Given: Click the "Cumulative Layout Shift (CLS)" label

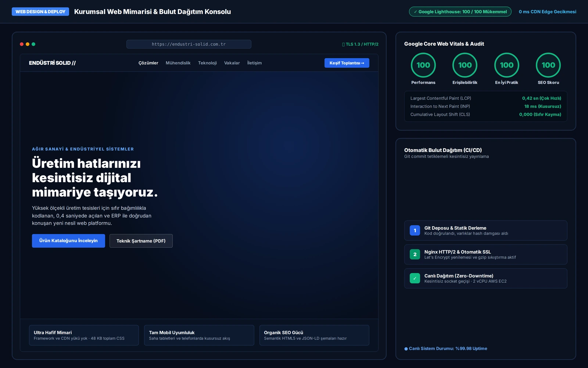Looking at the screenshot, I should (x=440, y=114).
